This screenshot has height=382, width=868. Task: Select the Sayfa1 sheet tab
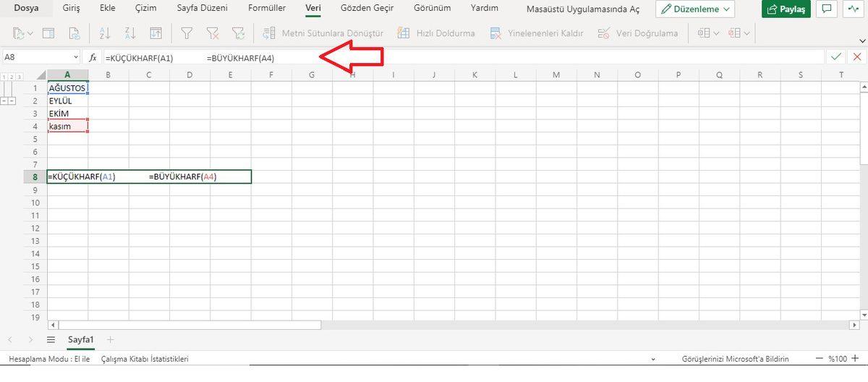point(81,339)
